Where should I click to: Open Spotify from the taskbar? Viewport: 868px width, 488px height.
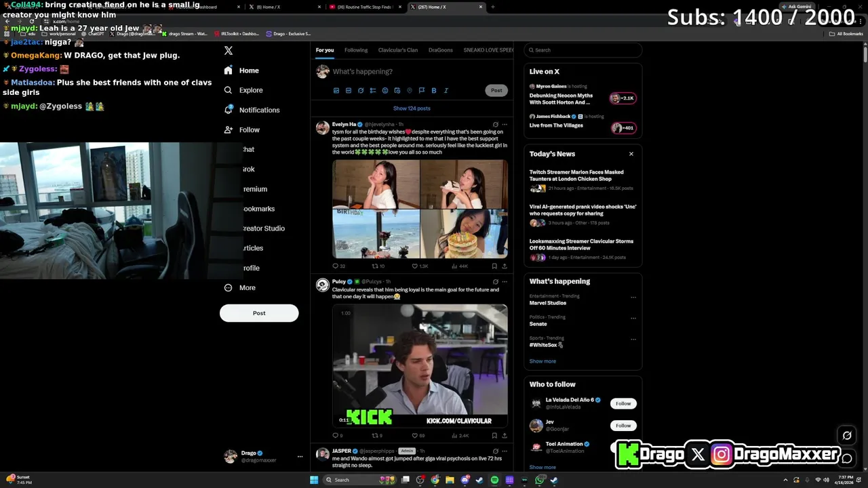pyautogui.click(x=494, y=480)
